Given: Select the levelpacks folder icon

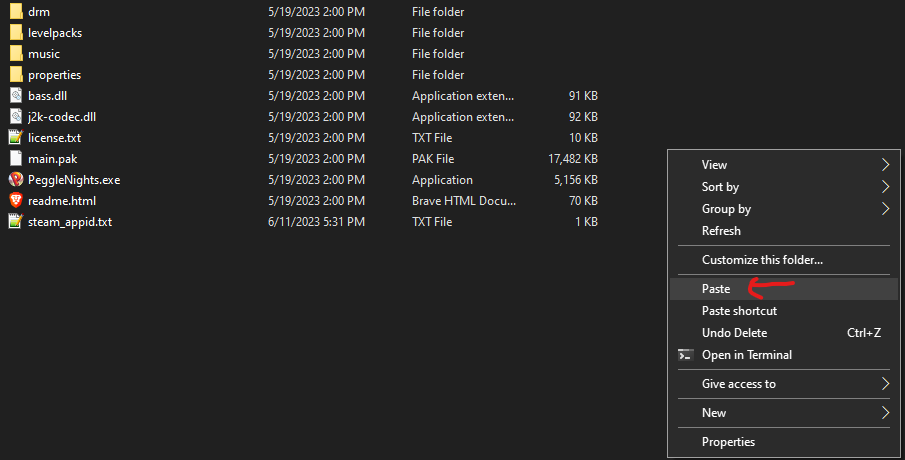Looking at the screenshot, I should coord(16,33).
